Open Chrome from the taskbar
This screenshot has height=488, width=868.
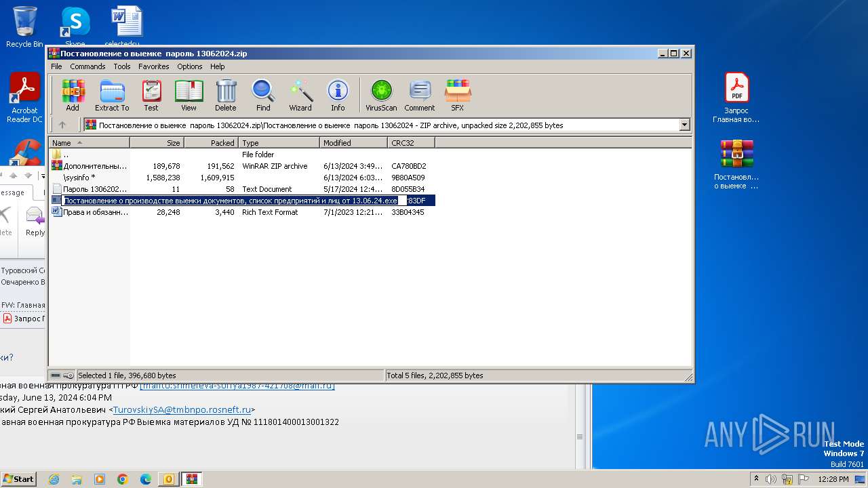123,479
